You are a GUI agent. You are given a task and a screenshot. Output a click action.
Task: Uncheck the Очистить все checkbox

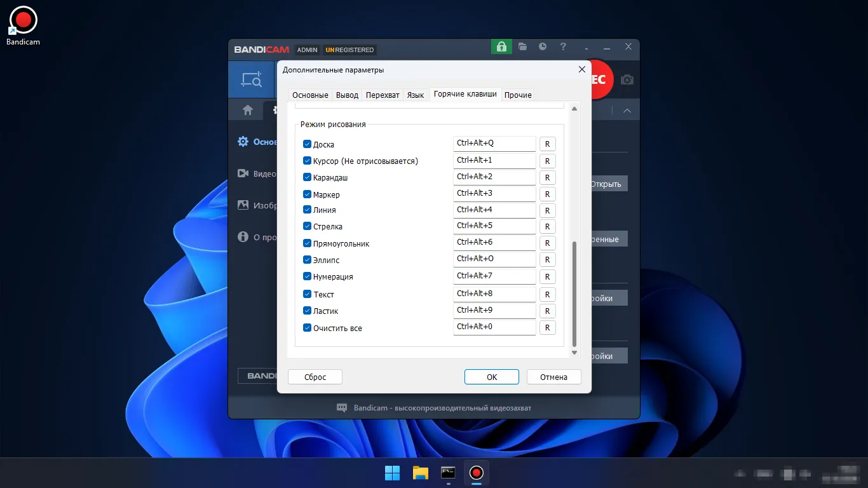coord(307,328)
